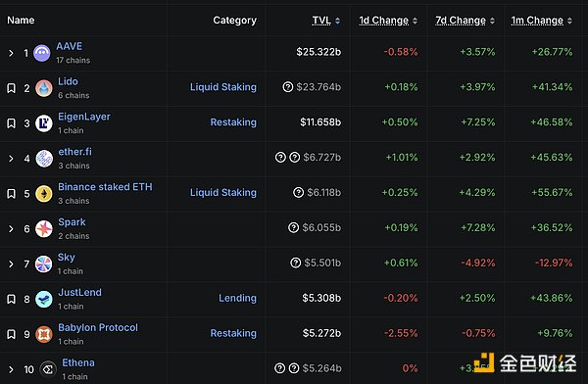Viewport: 588px width, 384px height.
Task: Expand the ether.fi row chevron
Action: click(x=11, y=159)
